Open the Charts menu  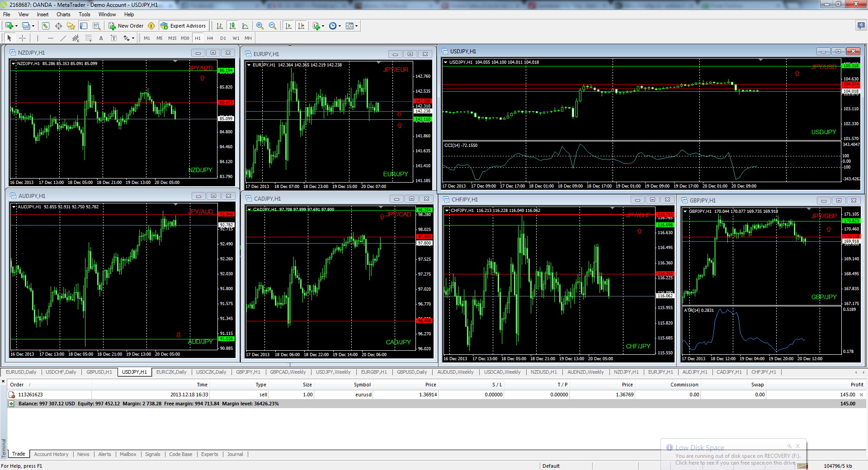click(x=63, y=14)
